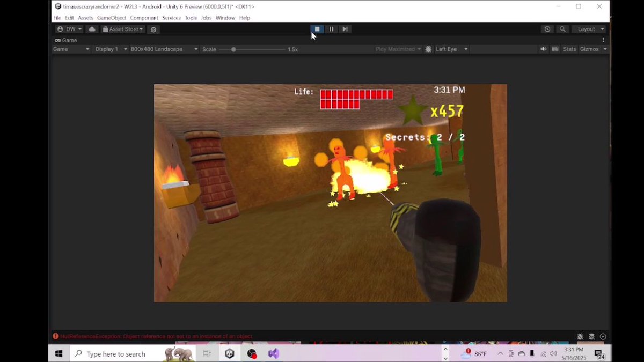Toggle the Stats overlay

pyautogui.click(x=569, y=49)
